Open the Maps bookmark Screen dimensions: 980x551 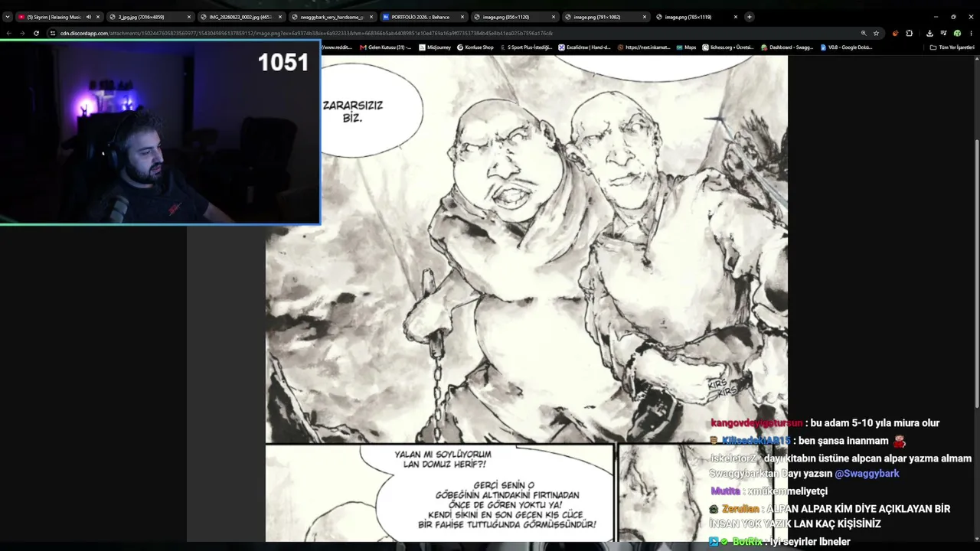click(686, 47)
